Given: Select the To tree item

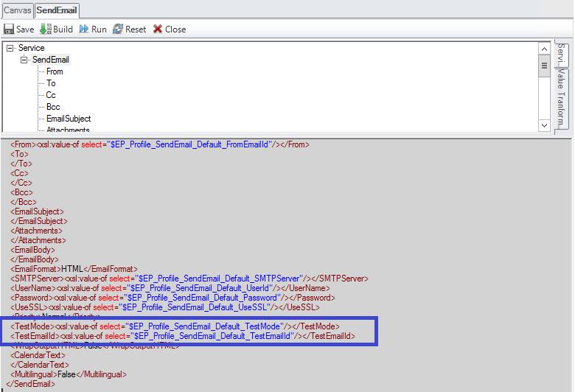Looking at the screenshot, I should pyautogui.click(x=51, y=83).
